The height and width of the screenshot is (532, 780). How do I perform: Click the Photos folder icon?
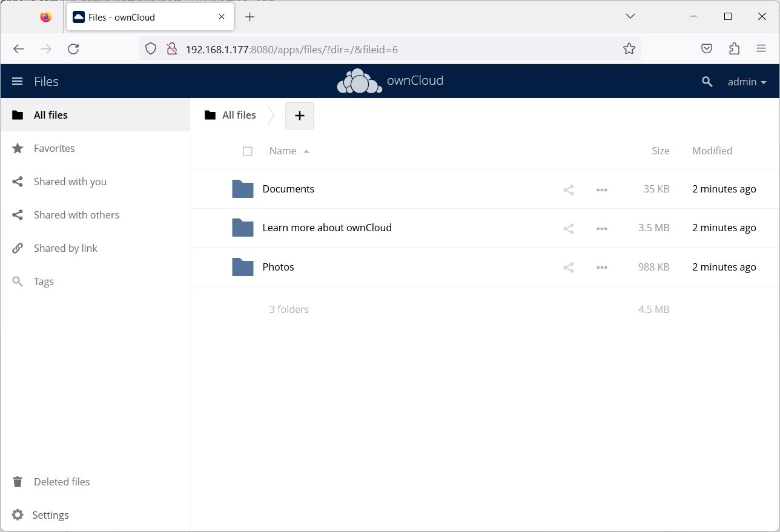pyautogui.click(x=243, y=267)
